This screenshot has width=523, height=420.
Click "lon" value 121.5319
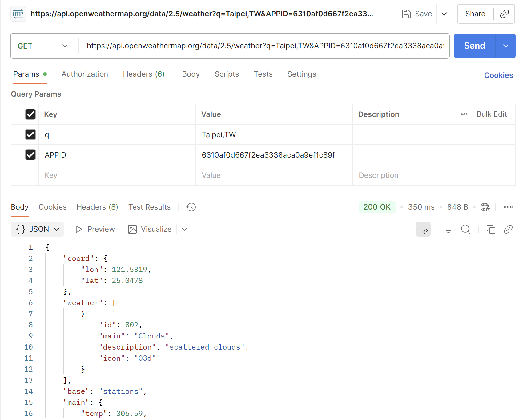pyautogui.click(x=129, y=270)
